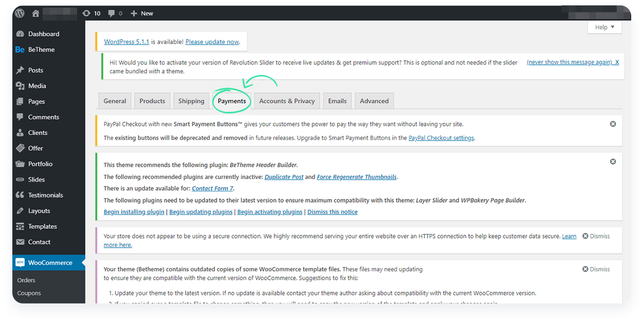The image size is (644, 319).
Task: Click never show this message again
Action: [569, 62]
